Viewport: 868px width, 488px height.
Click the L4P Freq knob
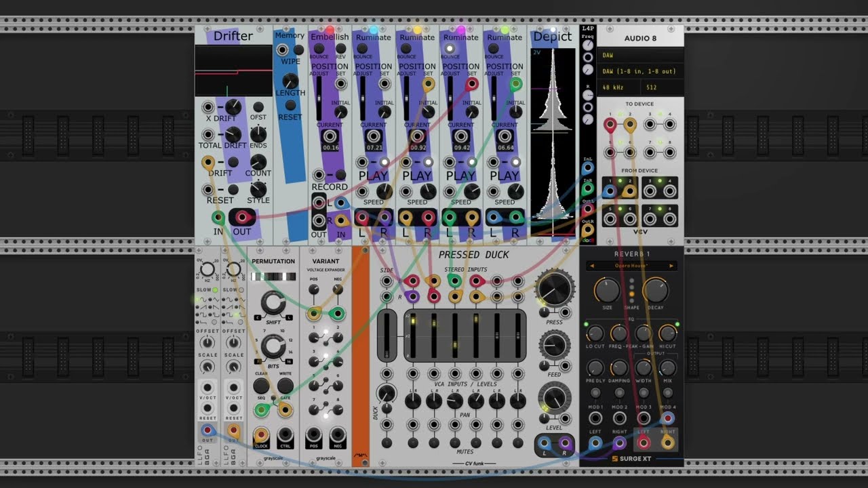[x=587, y=45]
